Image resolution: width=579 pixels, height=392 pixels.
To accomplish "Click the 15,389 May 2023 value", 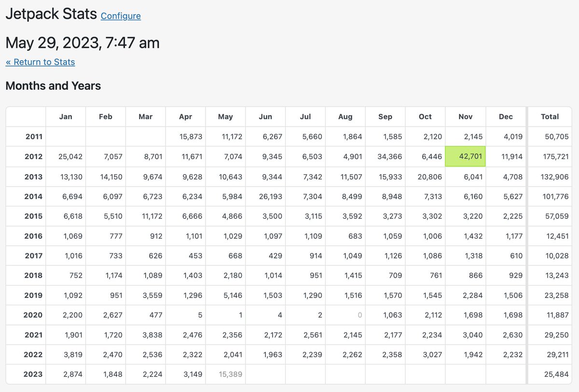I will click(x=231, y=374).
